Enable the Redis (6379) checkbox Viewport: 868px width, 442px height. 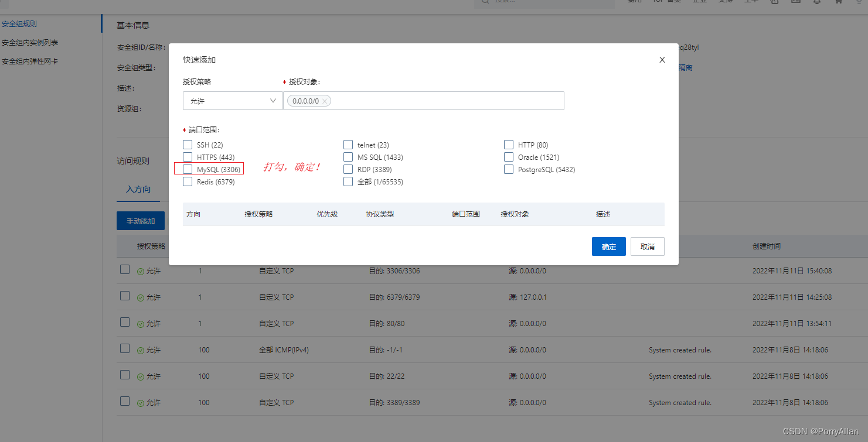coord(188,181)
